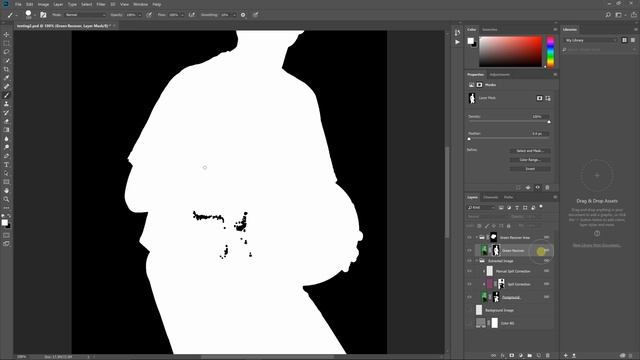640x360 pixels.
Task: Create new adjustment layer icon
Action: (x=520, y=356)
